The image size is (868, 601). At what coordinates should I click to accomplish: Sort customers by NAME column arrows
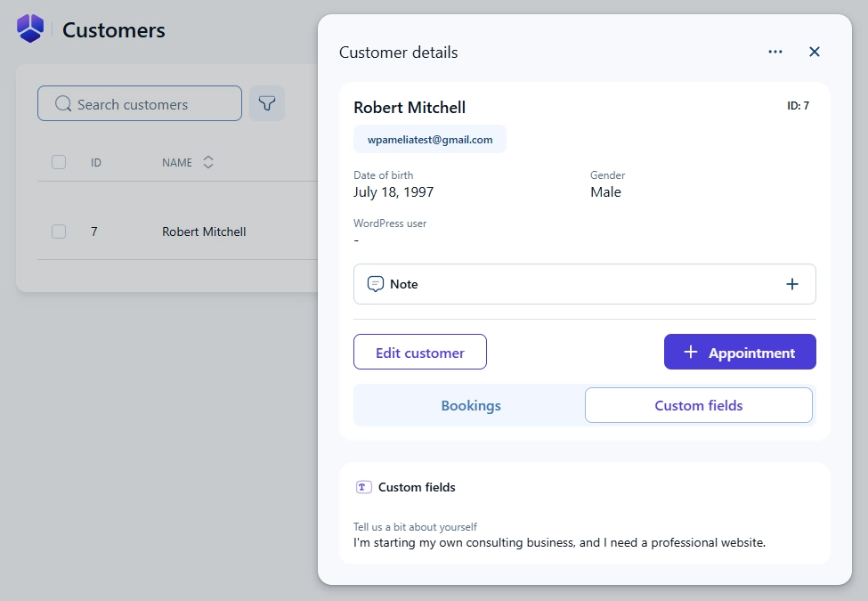tap(208, 163)
